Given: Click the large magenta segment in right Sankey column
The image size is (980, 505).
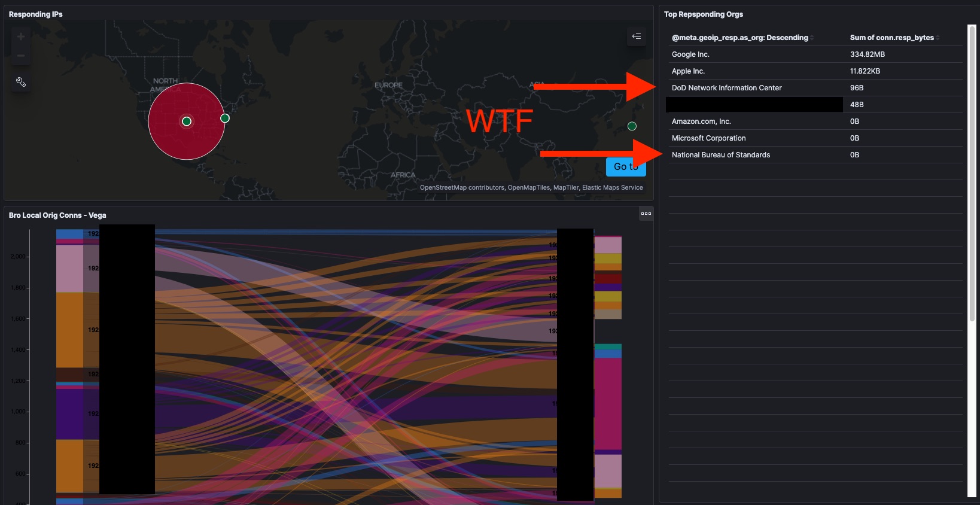Looking at the screenshot, I should (x=608, y=404).
